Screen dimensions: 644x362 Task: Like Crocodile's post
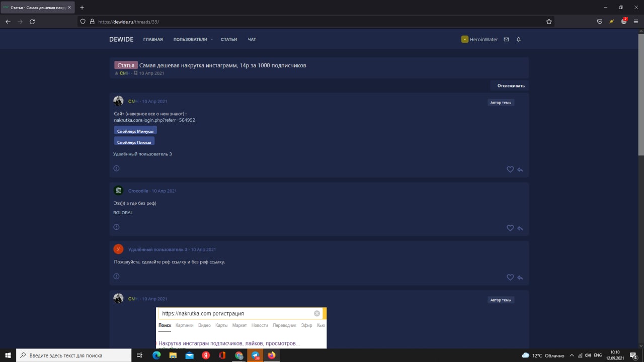[x=510, y=228]
